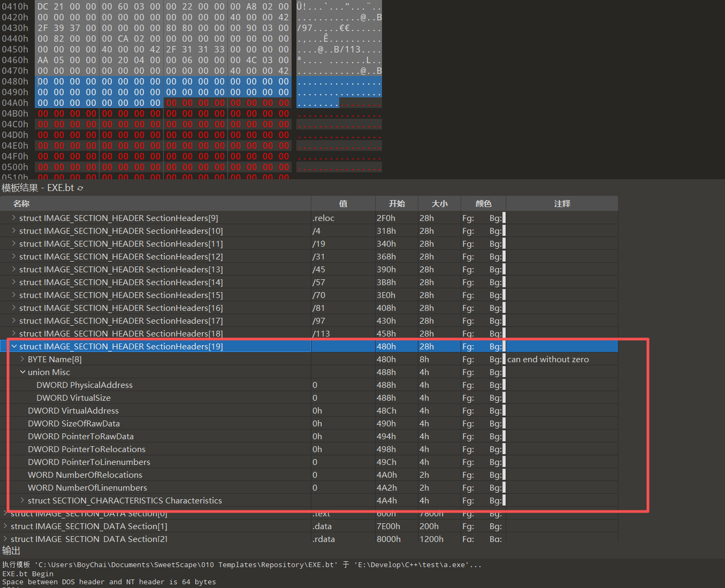Click the 名称 column header
725x588 pixels.
[x=21, y=203]
